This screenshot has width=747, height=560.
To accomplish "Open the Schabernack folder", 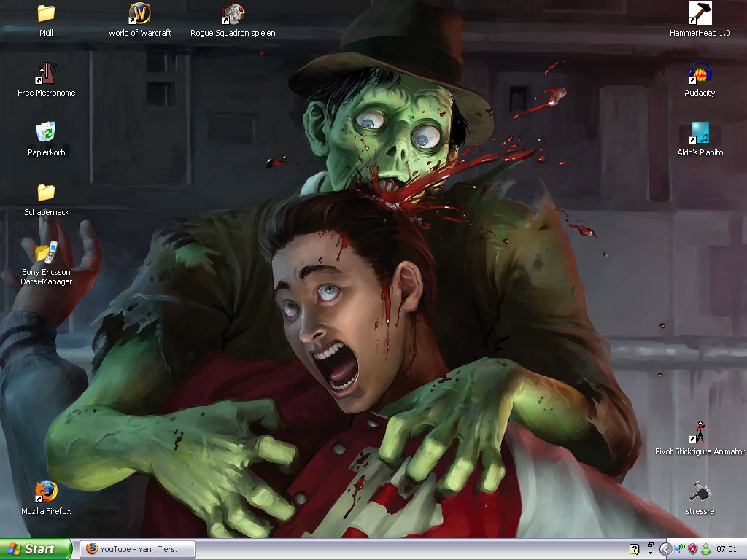I will 46,192.
